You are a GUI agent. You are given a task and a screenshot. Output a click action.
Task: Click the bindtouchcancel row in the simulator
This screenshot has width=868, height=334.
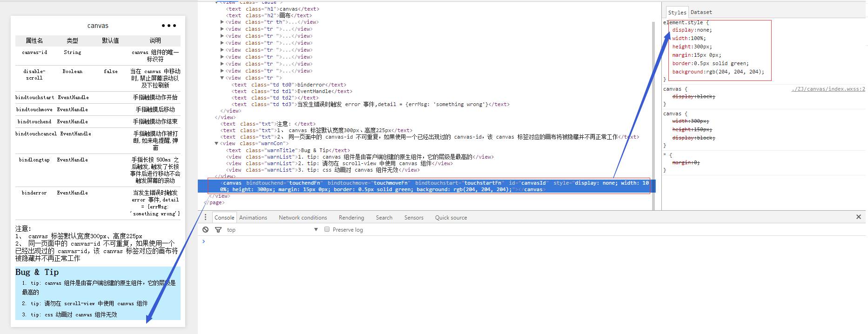(x=98, y=140)
